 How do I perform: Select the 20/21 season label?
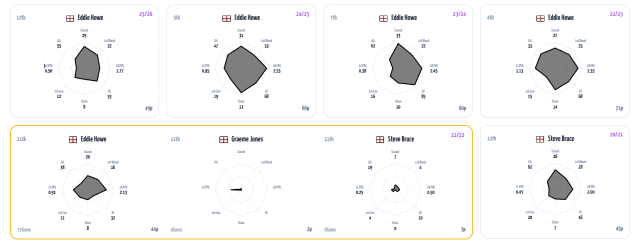[x=616, y=135]
